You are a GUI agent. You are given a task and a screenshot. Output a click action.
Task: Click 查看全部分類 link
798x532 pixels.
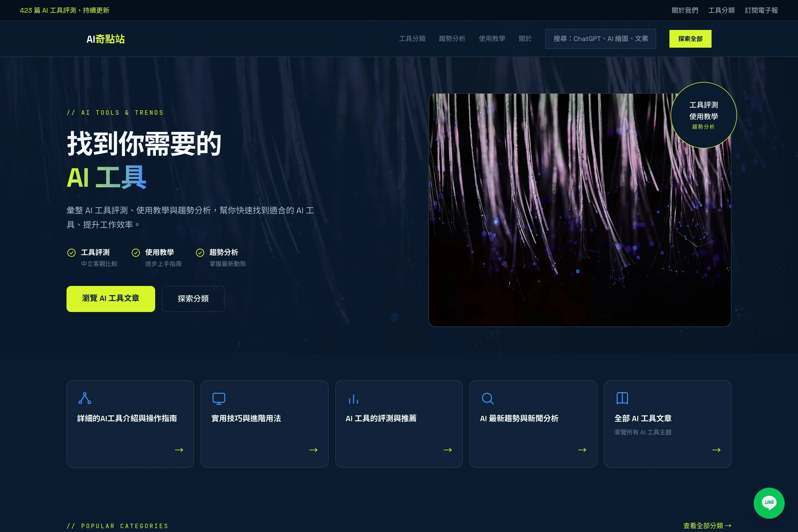[x=707, y=526]
